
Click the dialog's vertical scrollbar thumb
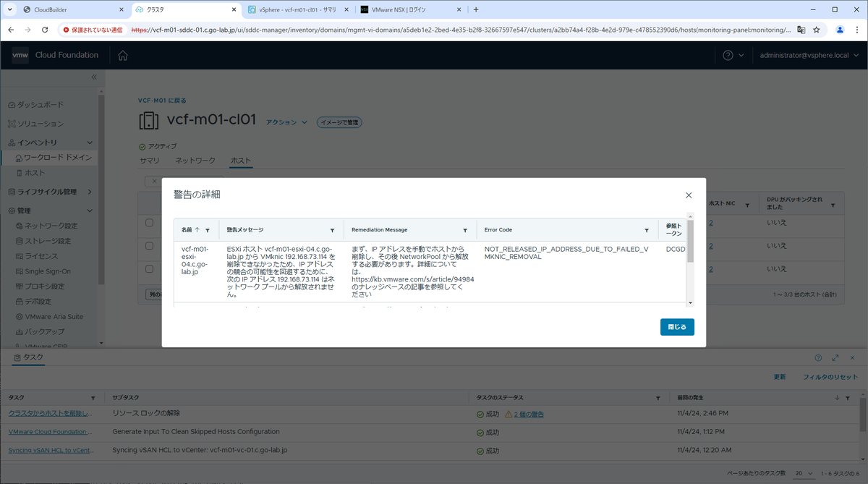click(x=690, y=242)
